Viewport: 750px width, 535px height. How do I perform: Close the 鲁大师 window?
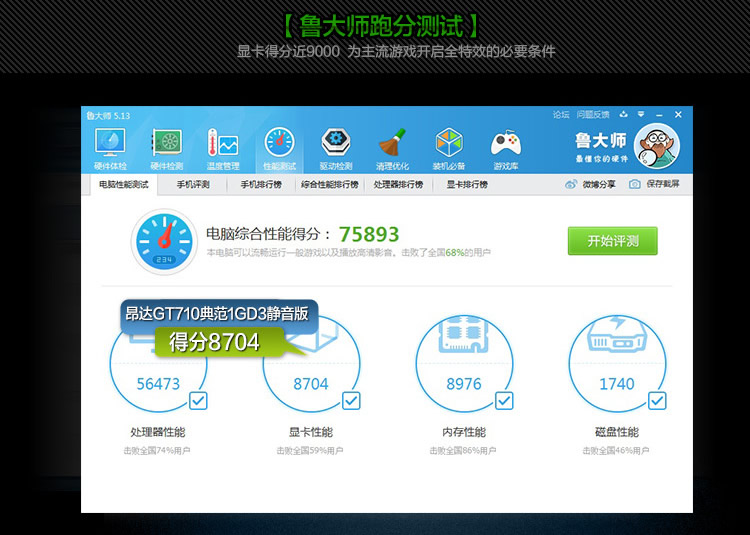[x=678, y=114]
